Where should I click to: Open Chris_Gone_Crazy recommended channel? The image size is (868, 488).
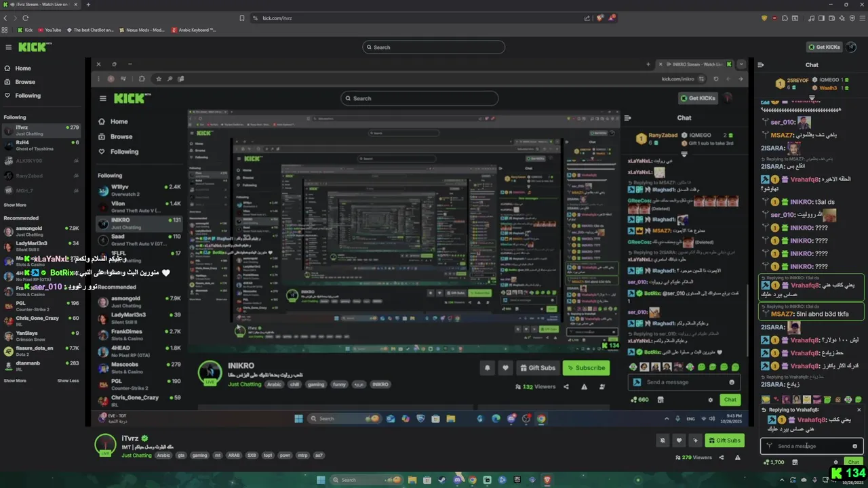(x=41, y=321)
